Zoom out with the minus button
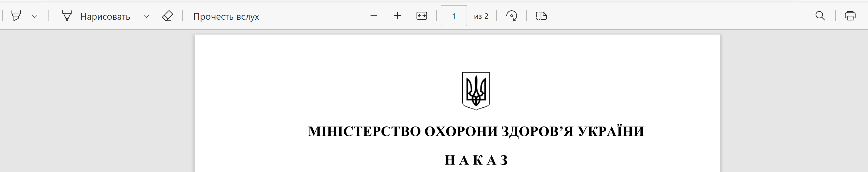The width and height of the screenshot is (868, 172). point(374,16)
